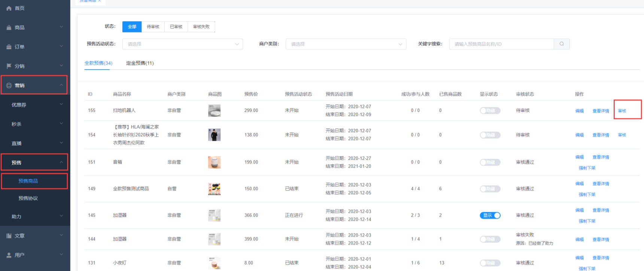Click 编辑 for product 151 音箱
The width and height of the screenshot is (644, 271).
(580, 157)
